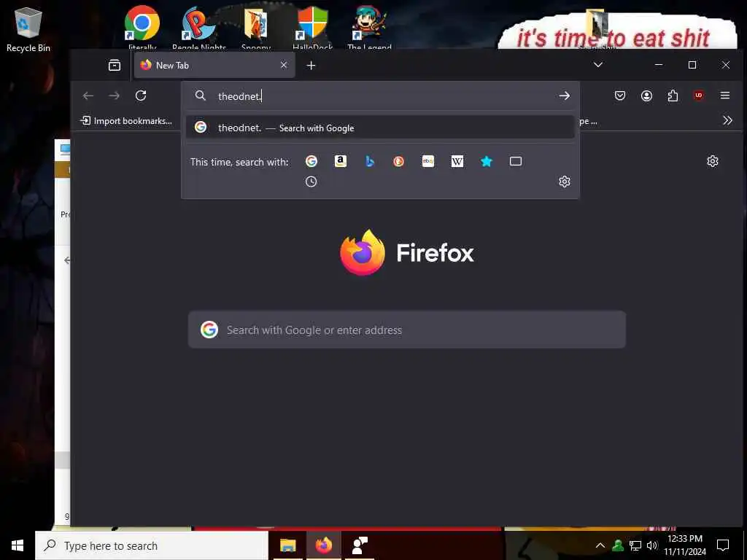This screenshot has width=747, height=560.
Task: Search this time with DuckDuckGo
Action: [x=399, y=161]
